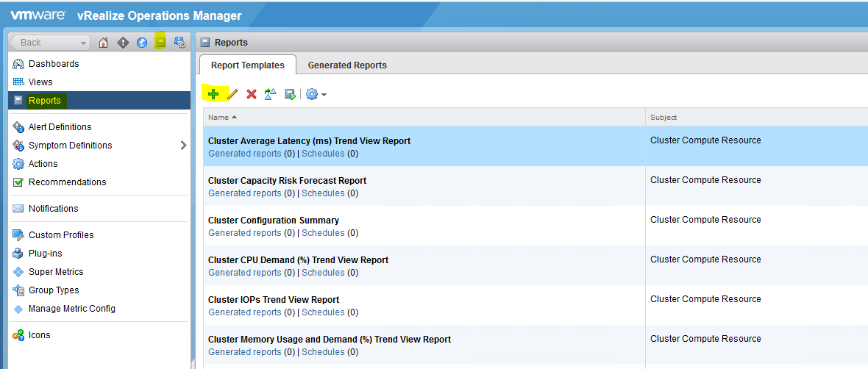Click the Actions gear icon
Screen dimensions: 868x369
(18, 164)
